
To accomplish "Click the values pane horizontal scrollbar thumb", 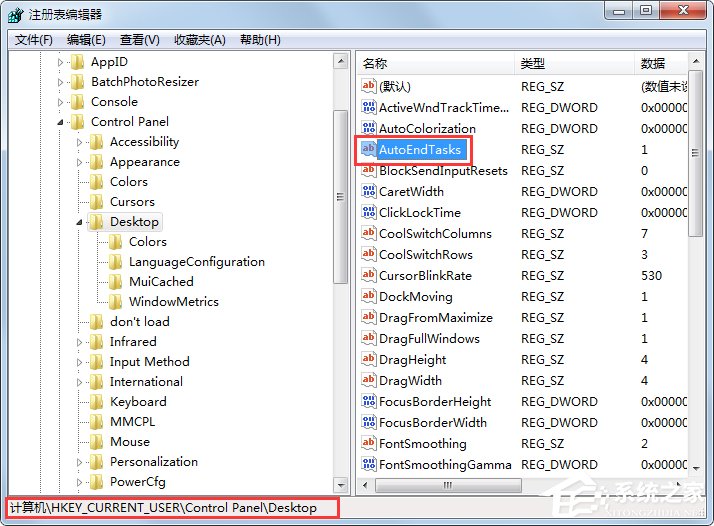I will pyautogui.click(x=448, y=485).
